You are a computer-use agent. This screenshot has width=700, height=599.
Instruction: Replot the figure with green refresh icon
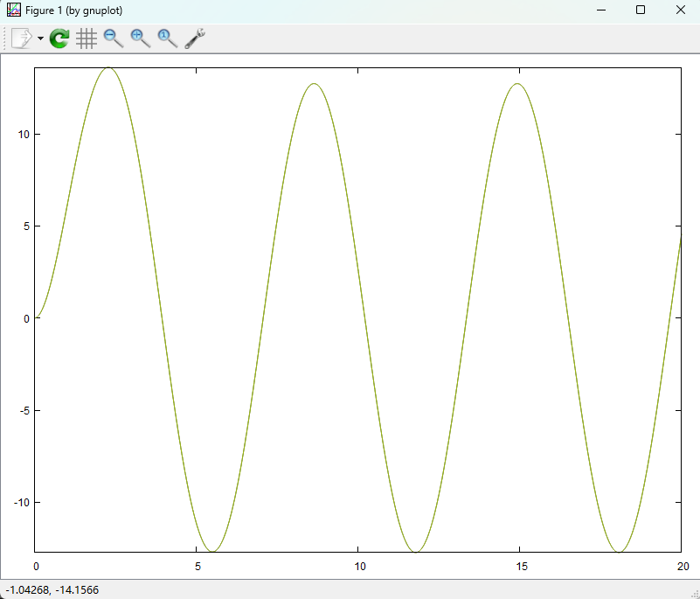[x=59, y=38]
